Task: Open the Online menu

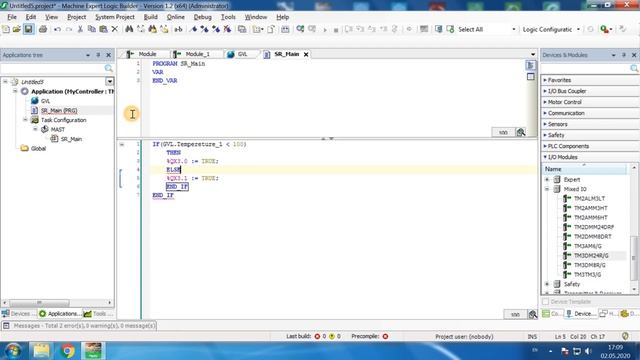Action: (x=176, y=17)
